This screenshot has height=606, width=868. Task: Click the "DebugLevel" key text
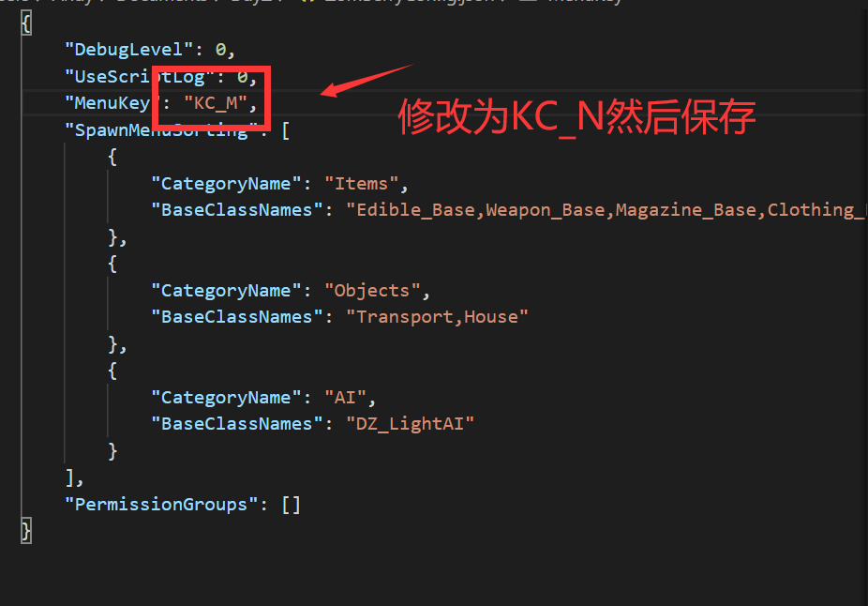[x=128, y=50]
